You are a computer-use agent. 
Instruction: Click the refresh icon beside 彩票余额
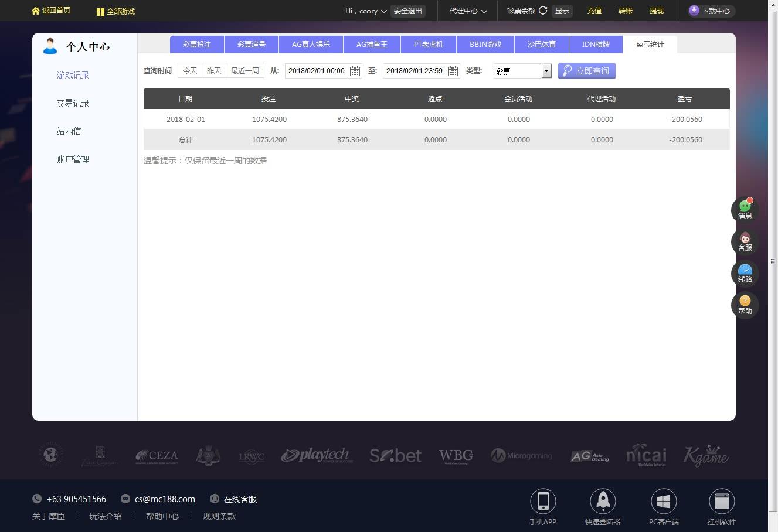(x=543, y=11)
